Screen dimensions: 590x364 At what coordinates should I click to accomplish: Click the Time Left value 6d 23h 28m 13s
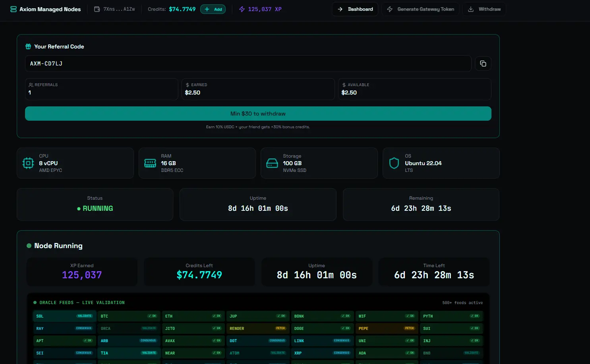point(434,275)
